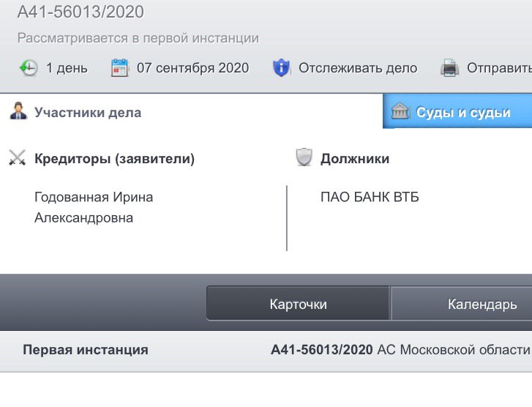
Task: Click the printer icon
Action: [449, 67]
